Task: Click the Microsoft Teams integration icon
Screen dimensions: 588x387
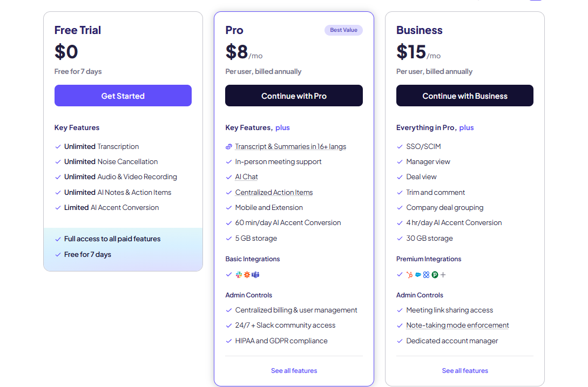Action: [x=255, y=275]
